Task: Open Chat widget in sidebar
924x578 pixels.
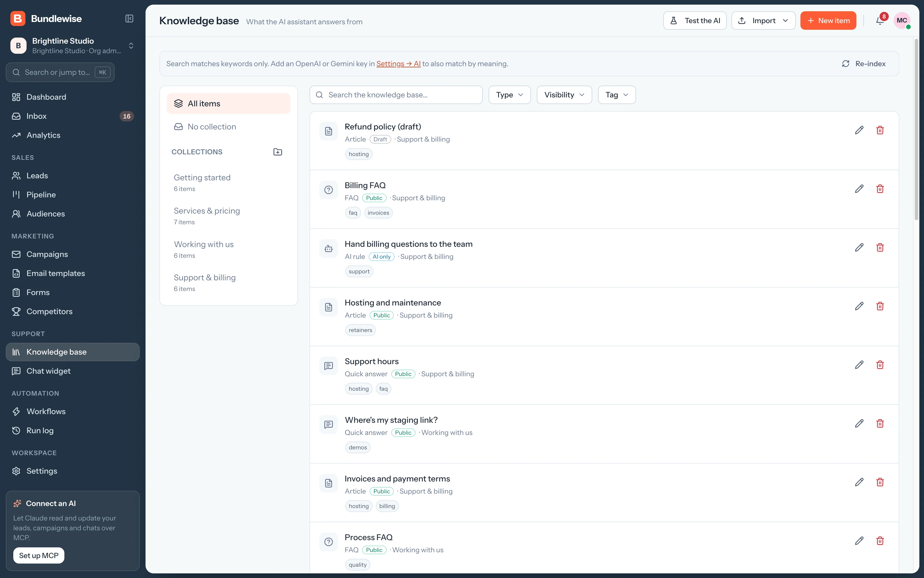Action: click(72, 371)
